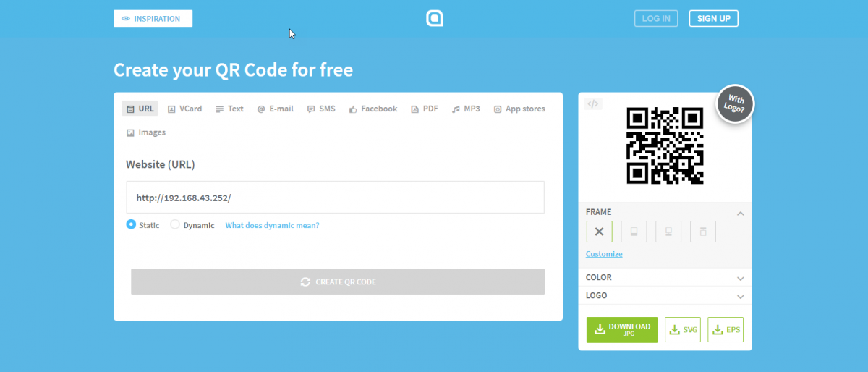Open the E-mail tab

click(275, 109)
